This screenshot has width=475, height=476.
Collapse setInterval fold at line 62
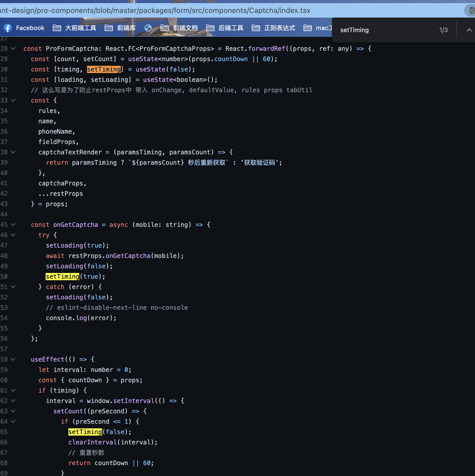coord(13,401)
